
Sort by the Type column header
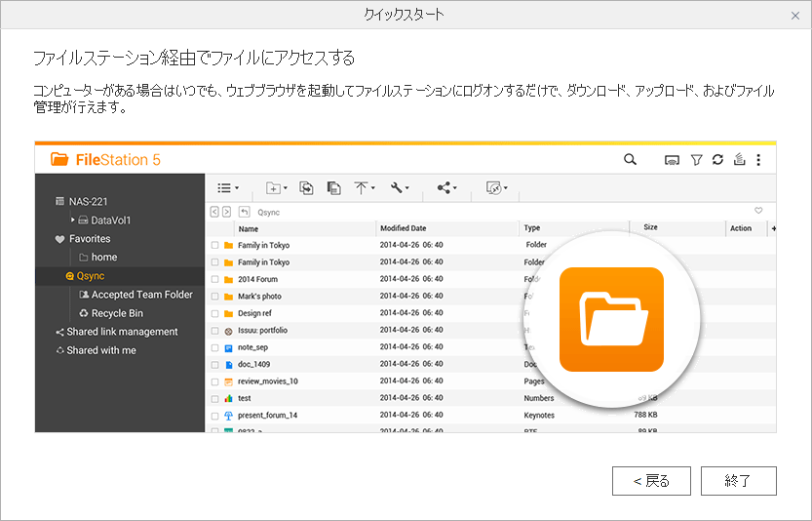click(x=532, y=227)
